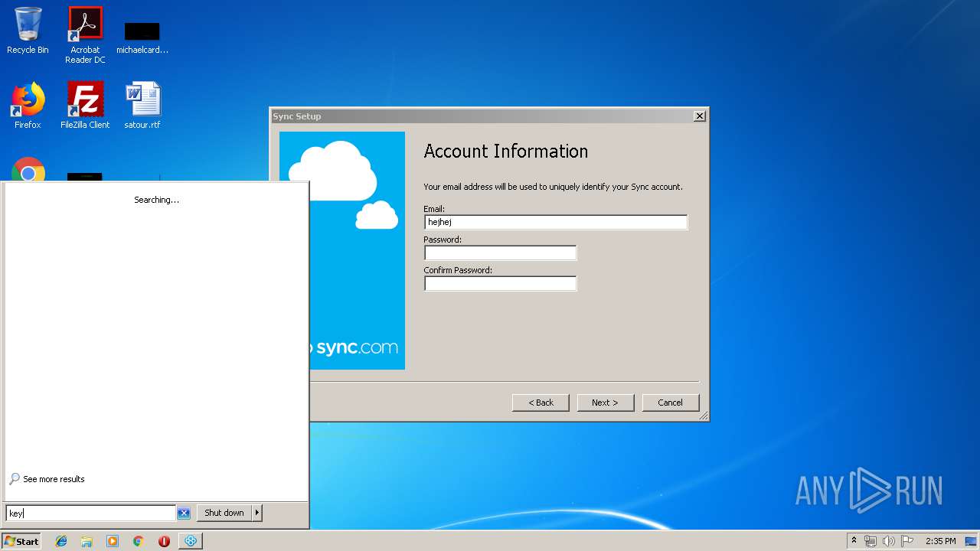Open Acrobat Reader DC shortcut
This screenshot has height=551, width=980.
click(85, 35)
